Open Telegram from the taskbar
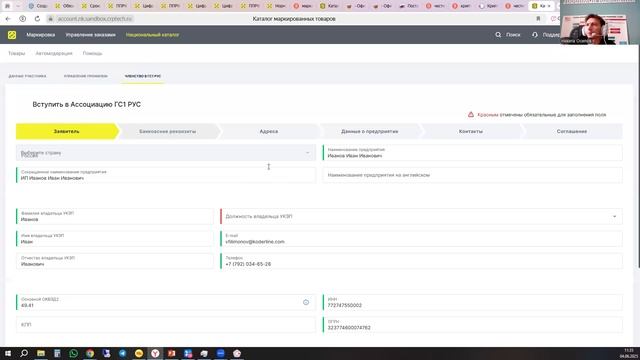 [122, 353]
